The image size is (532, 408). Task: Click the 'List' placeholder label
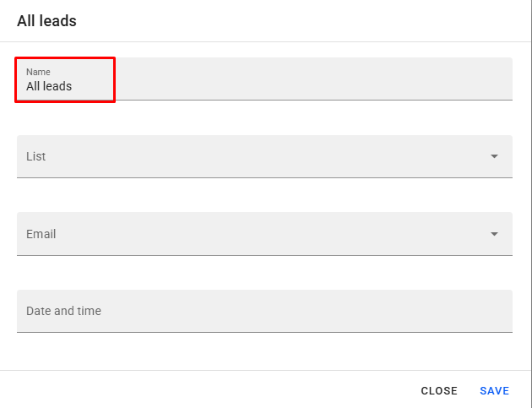coord(36,156)
